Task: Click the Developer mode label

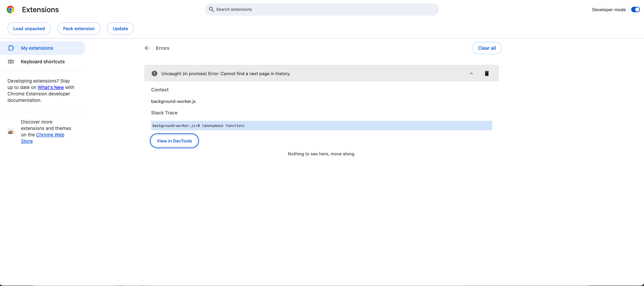Action: coord(609,9)
